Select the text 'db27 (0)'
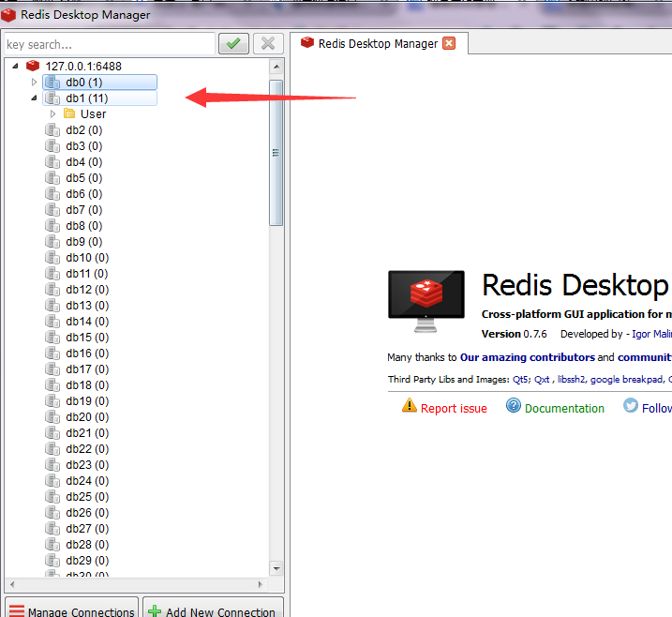 click(87, 529)
